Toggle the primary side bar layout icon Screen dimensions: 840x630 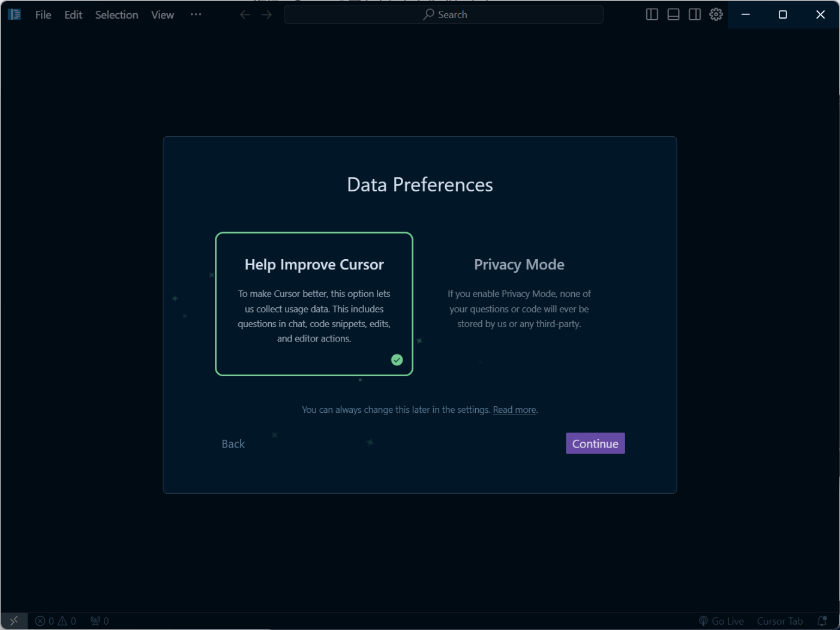tap(652, 14)
